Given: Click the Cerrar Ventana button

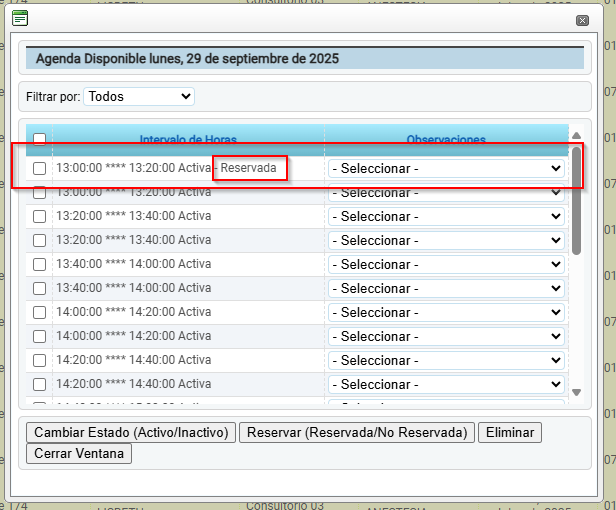Looking at the screenshot, I should 79,453.
